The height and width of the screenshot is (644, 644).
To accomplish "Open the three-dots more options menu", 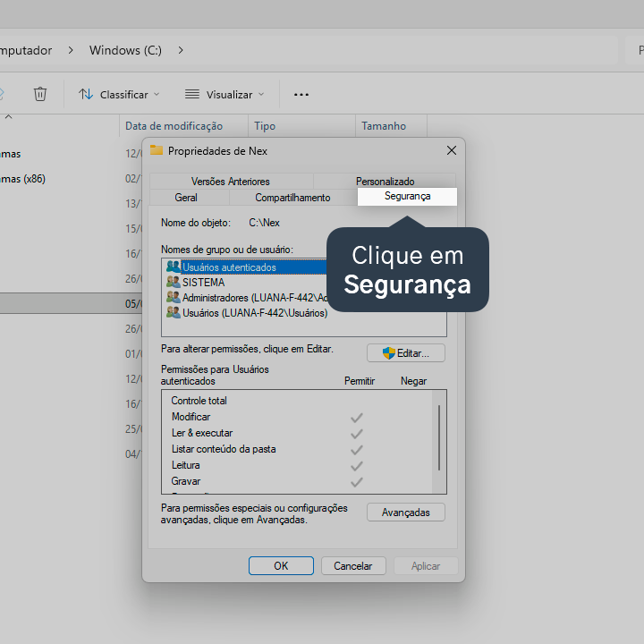I will 301,95.
